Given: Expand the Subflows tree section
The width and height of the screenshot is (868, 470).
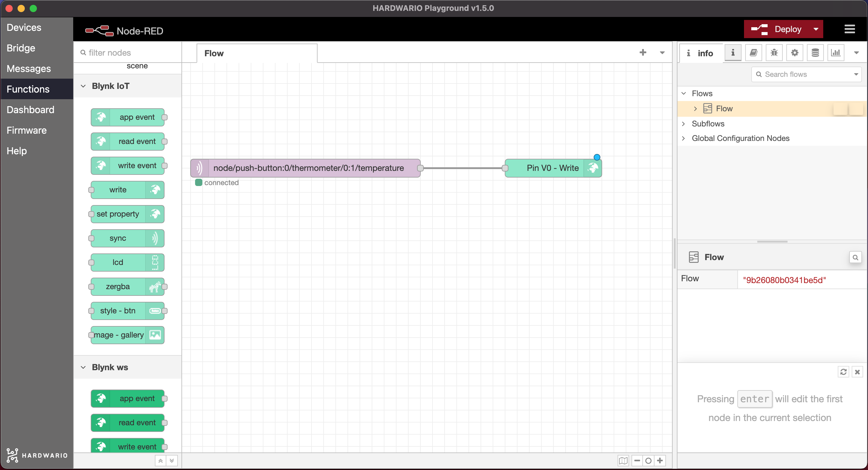Looking at the screenshot, I should [x=684, y=124].
